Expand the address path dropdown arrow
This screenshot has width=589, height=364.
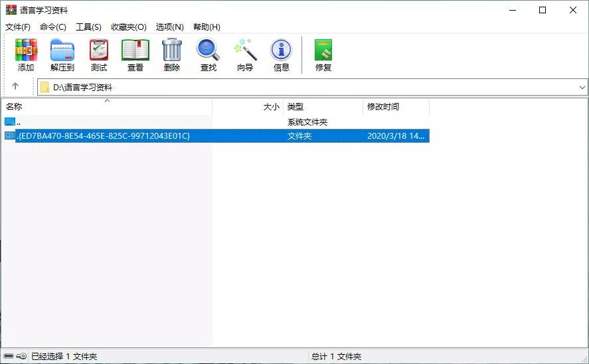[x=582, y=88]
